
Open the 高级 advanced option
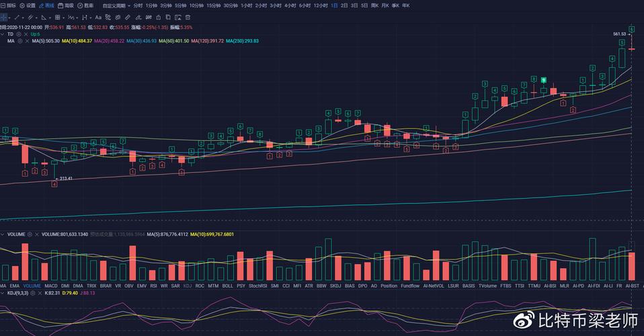(66, 6)
